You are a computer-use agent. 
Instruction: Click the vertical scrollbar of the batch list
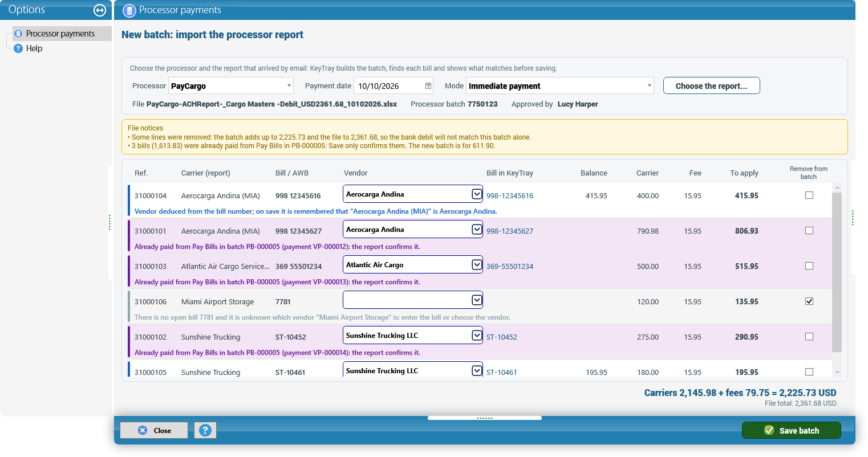837,272
